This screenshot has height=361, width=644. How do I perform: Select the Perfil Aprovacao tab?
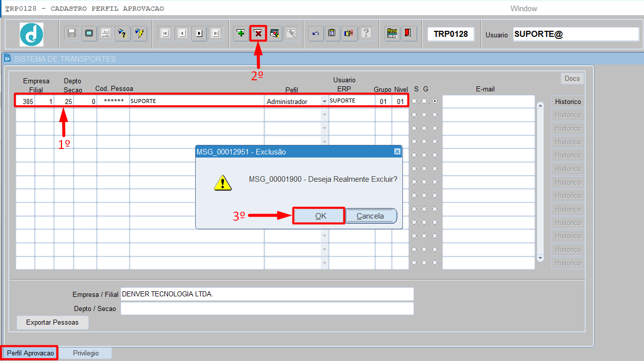(30, 353)
